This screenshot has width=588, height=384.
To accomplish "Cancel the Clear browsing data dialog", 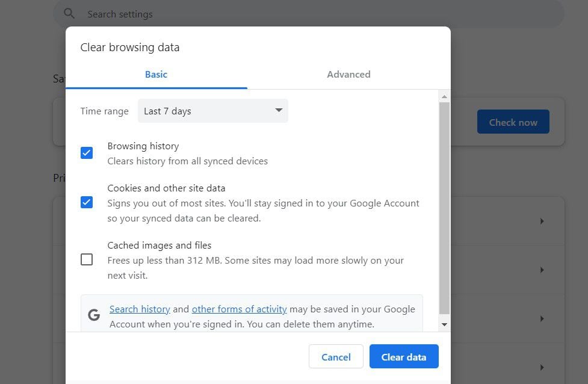I will (x=336, y=357).
